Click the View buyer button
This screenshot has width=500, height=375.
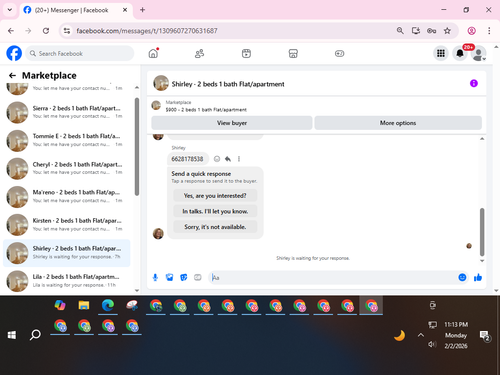point(232,123)
